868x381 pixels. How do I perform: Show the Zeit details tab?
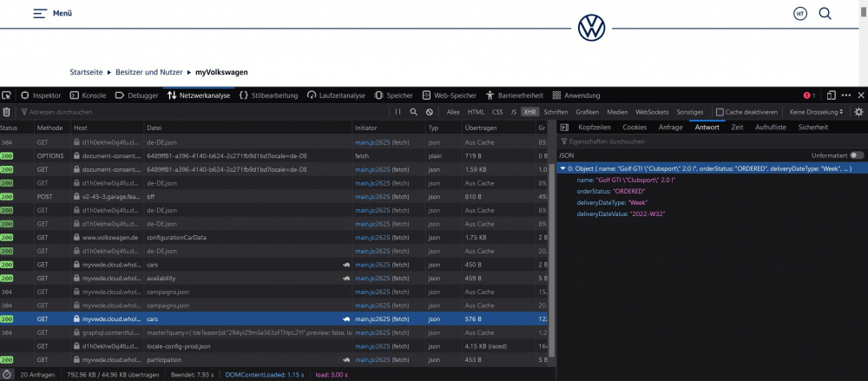click(x=737, y=128)
